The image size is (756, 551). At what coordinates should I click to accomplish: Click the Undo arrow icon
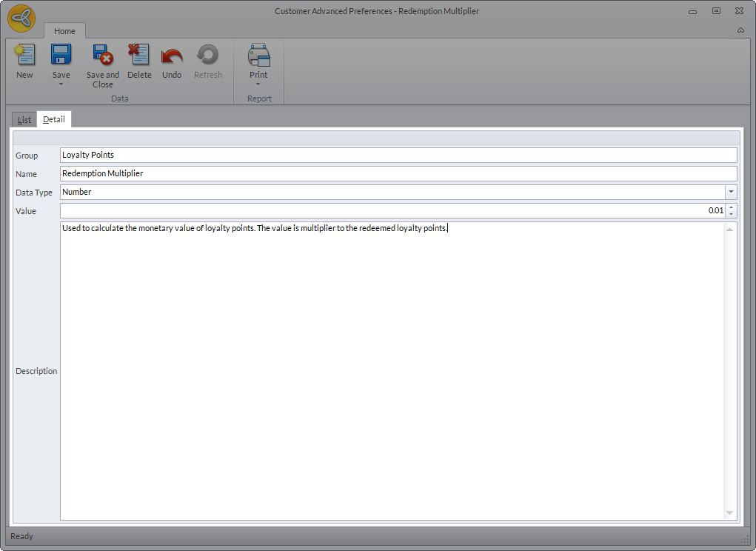coord(172,56)
